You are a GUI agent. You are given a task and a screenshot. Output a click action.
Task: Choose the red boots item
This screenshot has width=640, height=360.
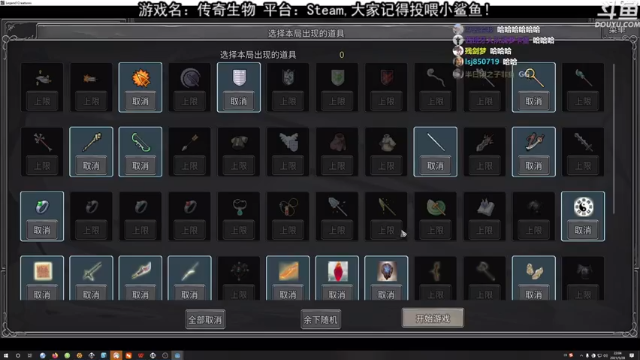coord(534,142)
